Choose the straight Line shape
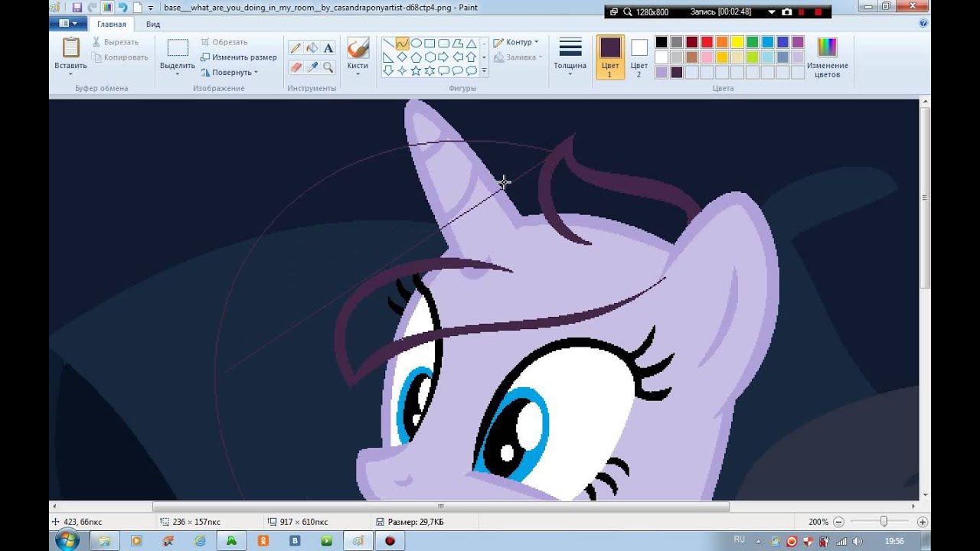This screenshot has height=551, width=980. coord(388,44)
